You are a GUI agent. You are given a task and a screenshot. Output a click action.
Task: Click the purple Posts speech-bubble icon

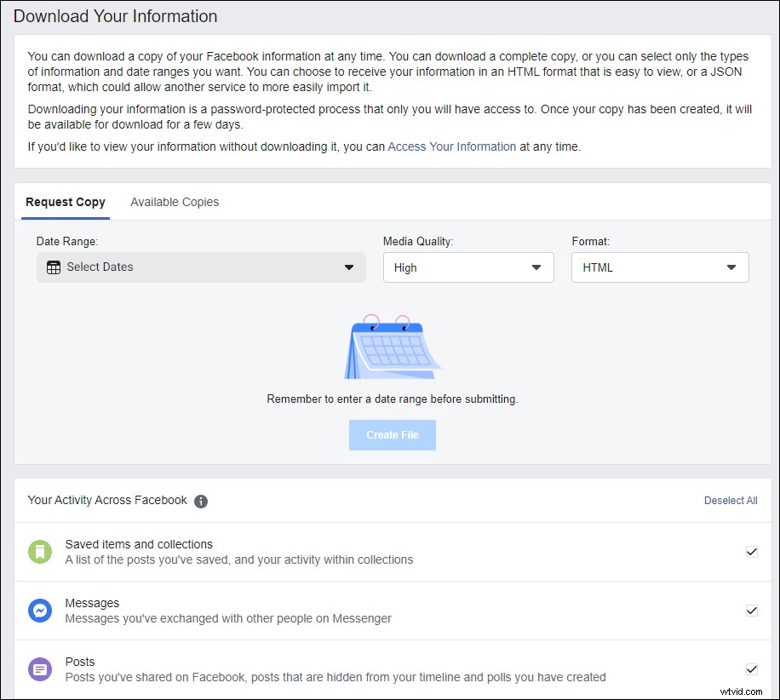(40, 668)
